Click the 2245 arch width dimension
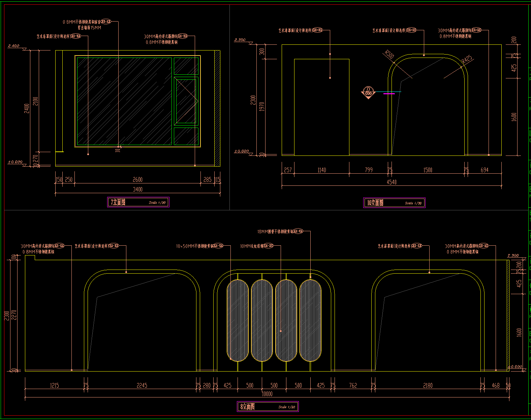This screenshot has width=531, height=420. click(142, 386)
